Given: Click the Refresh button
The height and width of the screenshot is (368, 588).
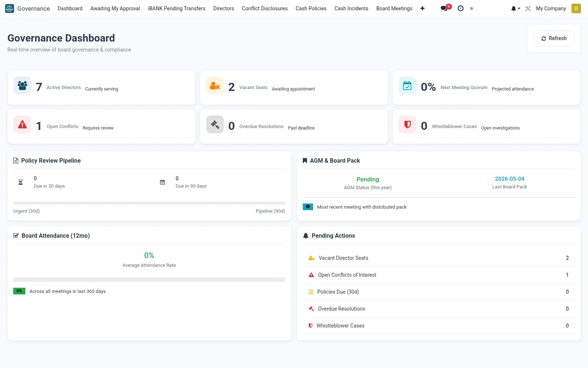Looking at the screenshot, I should point(554,38).
